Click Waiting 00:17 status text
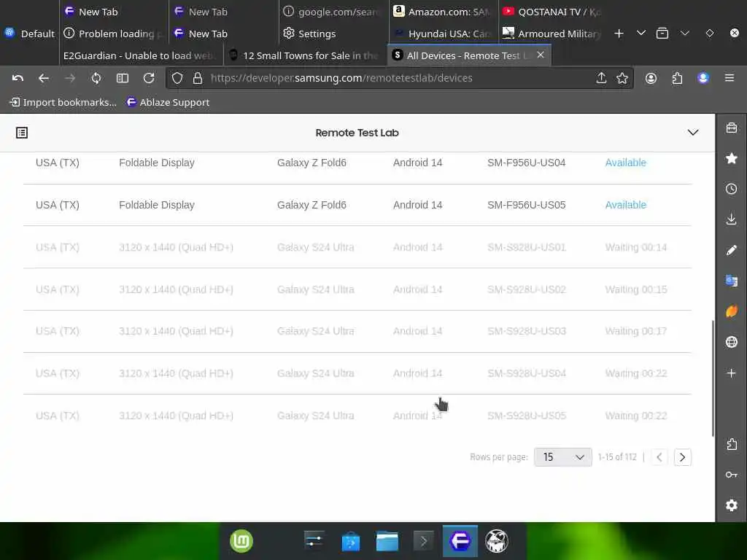 [x=636, y=332]
